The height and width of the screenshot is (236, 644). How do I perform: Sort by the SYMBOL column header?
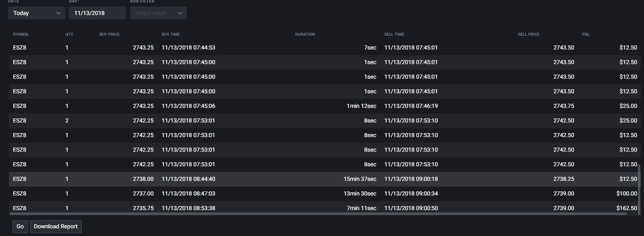[21, 34]
